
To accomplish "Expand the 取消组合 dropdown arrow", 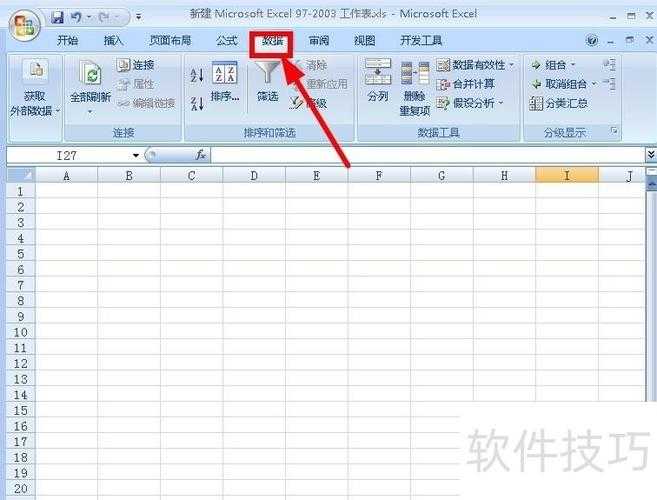I will coord(594,84).
